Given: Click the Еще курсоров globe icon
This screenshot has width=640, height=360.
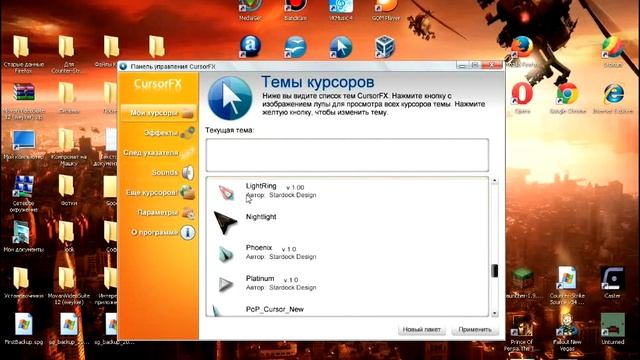Looking at the screenshot, I should 187,192.
